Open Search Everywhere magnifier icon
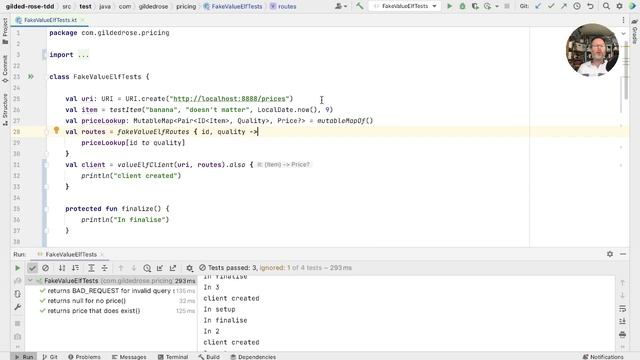 (606, 6)
